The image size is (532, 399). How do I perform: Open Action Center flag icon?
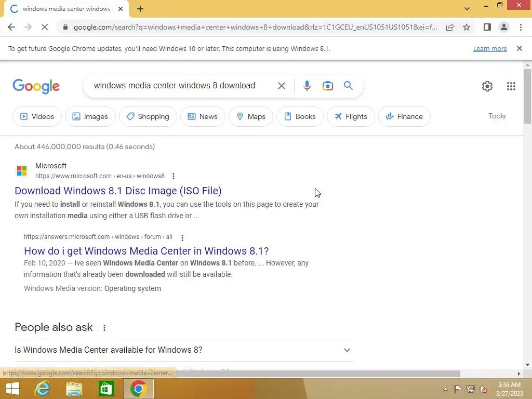click(x=458, y=389)
